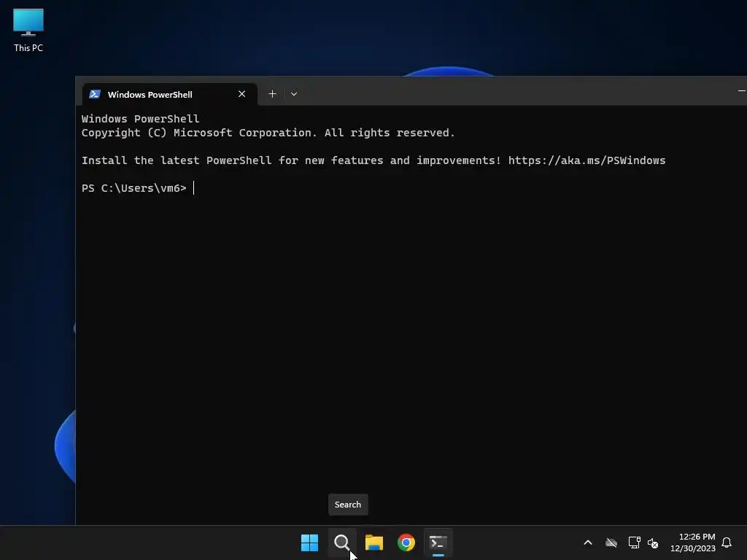747x560 pixels.
Task: Open the clock showing 12:26 PM
Action: [693, 542]
